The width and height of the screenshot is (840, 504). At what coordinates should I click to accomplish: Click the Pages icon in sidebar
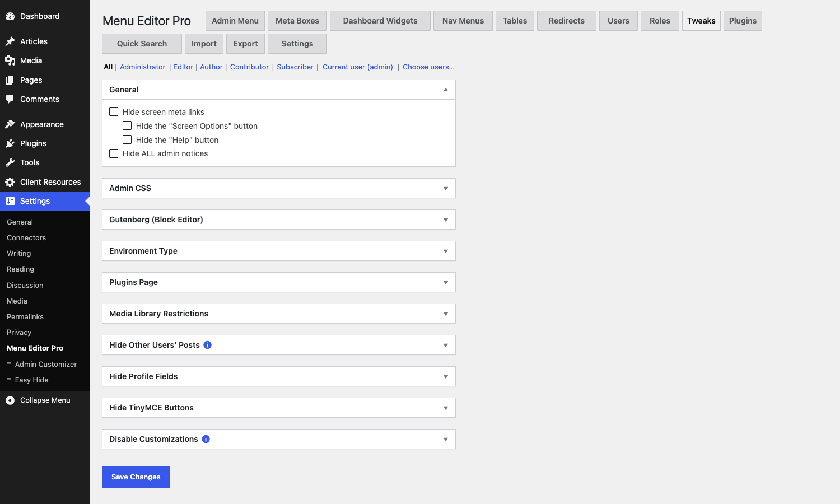(x=10, y=80)
